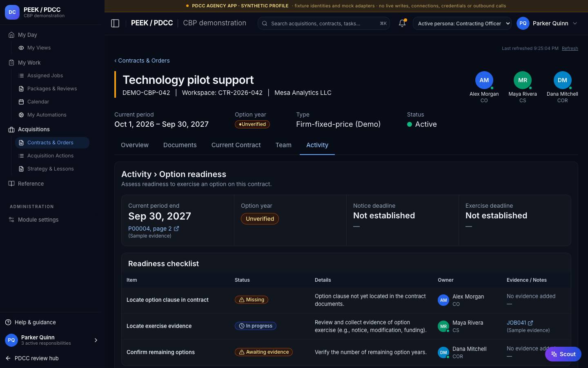Click Maya Rivera's MR avatar in header
This screenshot has height=368, width=588.
523,80
